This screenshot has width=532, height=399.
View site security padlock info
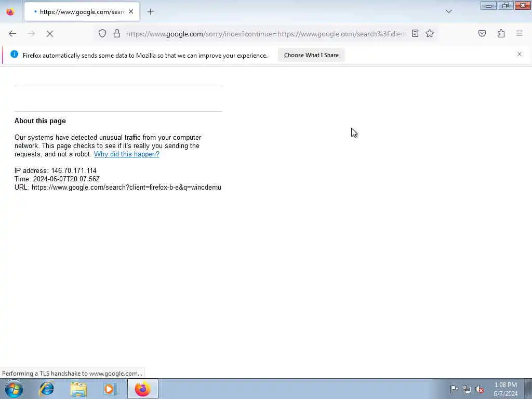(117, 34)
